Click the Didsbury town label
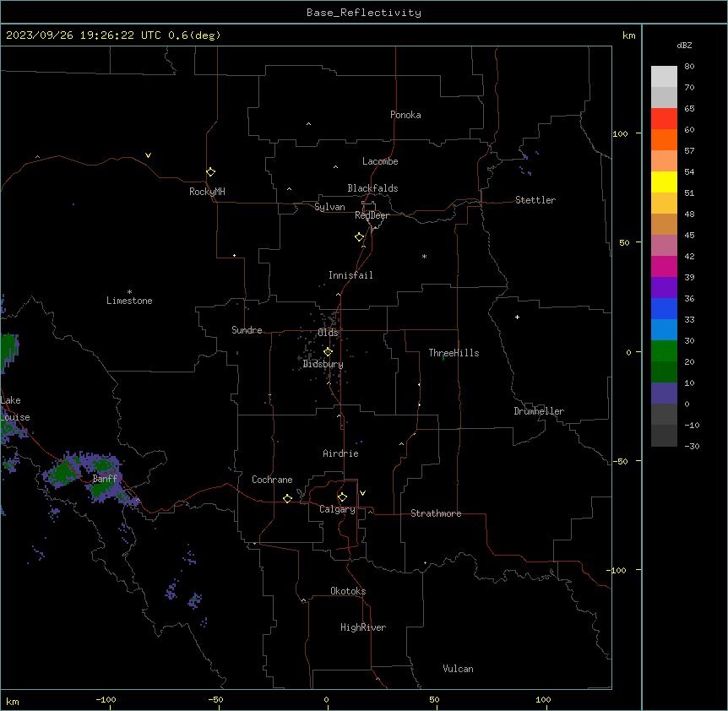This screenshot has height=711, width=728. click(323, 364)
